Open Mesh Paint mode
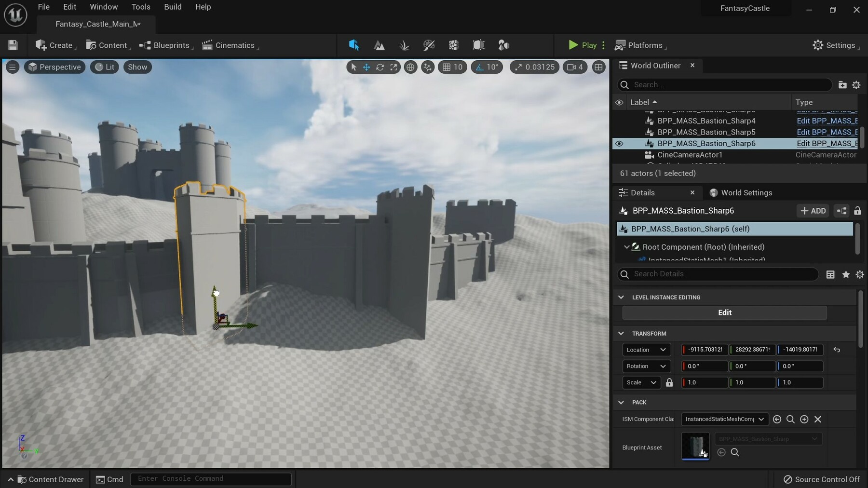Image resolution: width=868 pixels, height=488 pixels. click(x=429, y=45)
